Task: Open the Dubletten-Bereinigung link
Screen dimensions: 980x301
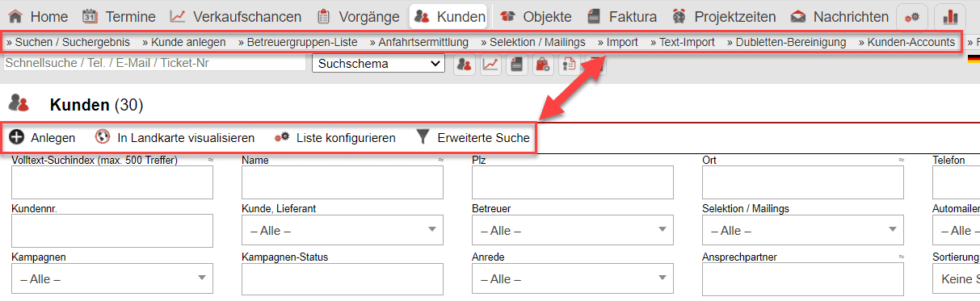Action: click(786, 42)
